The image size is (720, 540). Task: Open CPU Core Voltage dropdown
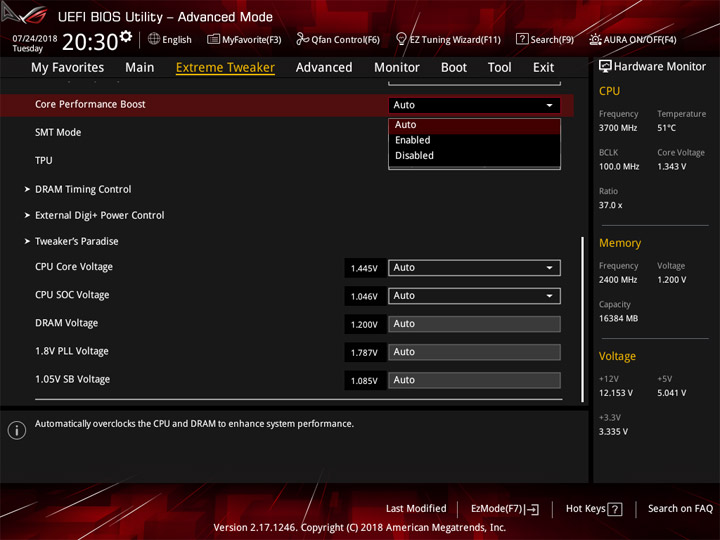click(474, 268)
